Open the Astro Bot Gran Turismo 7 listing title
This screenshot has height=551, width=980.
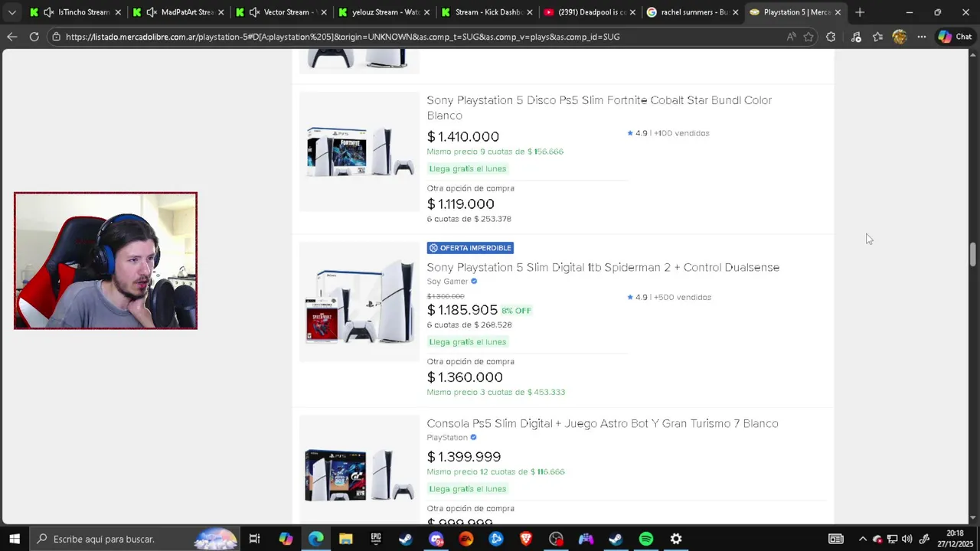pos(603,423)
